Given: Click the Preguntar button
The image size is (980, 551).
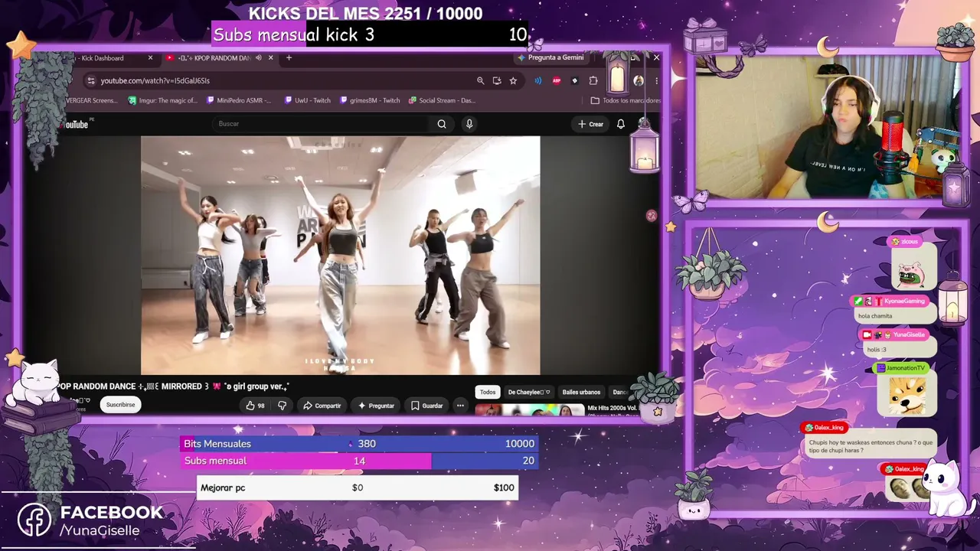Looking at the screenshot, I should pos(376,406).
